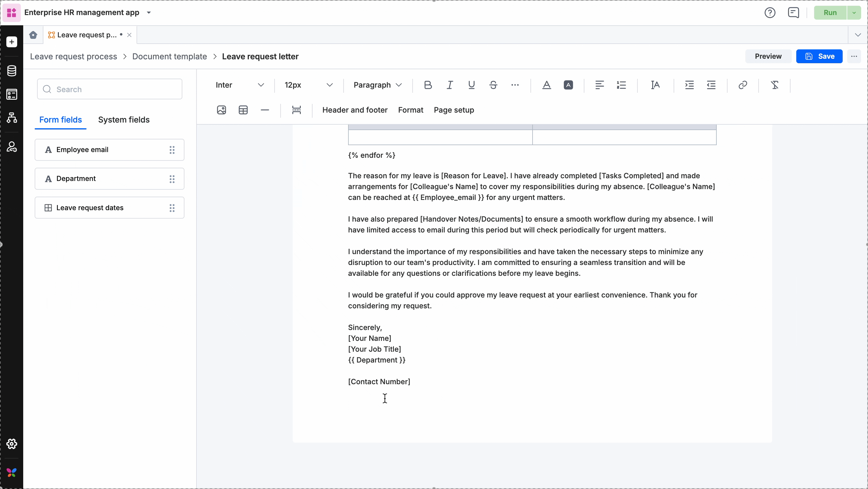This screenshot has width=868, height=489.
Task: Open the Help icon
Action: [770, 13]
